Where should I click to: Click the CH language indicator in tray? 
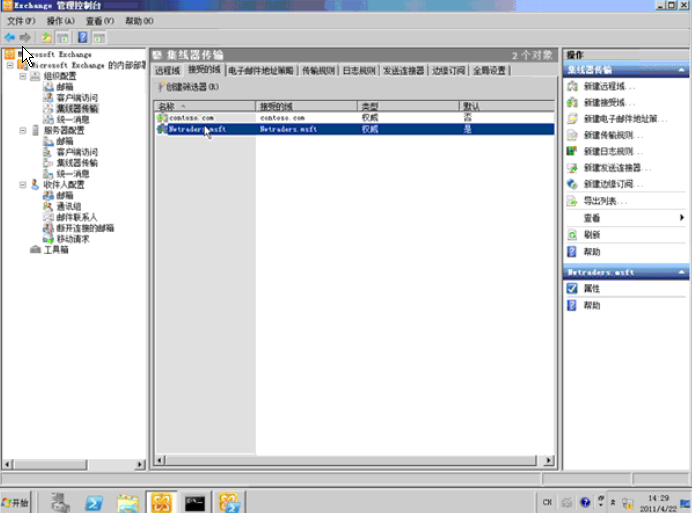click(547, 502)
